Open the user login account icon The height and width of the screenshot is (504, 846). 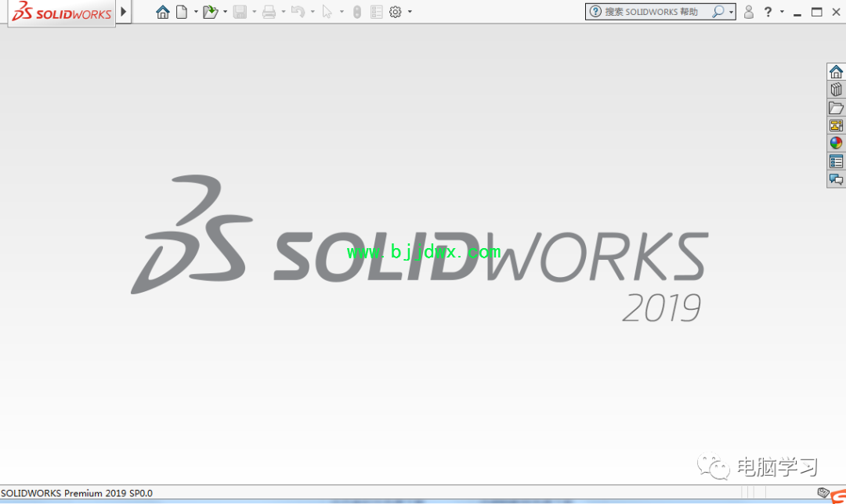tap(748, 12)
